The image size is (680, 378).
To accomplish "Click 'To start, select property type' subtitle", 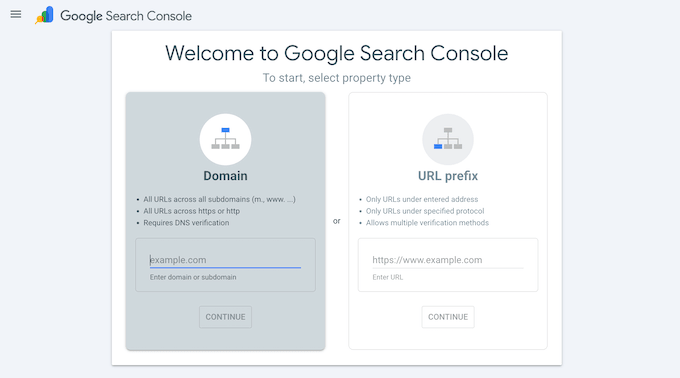I will (x=337, y=78).
